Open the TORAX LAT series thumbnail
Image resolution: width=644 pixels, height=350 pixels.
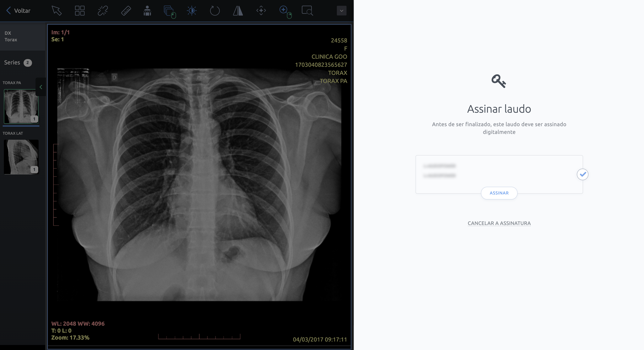click(21, 157)
